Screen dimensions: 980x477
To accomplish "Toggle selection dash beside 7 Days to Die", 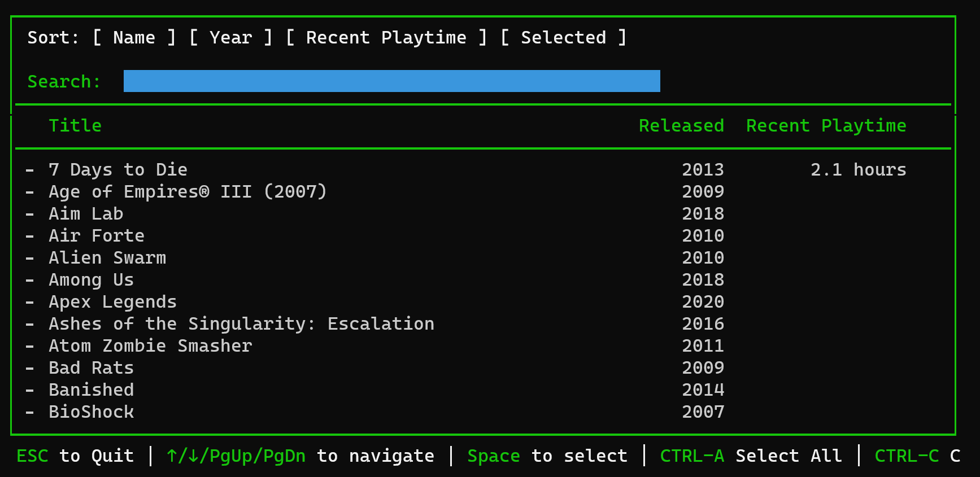I will (30, 170).
